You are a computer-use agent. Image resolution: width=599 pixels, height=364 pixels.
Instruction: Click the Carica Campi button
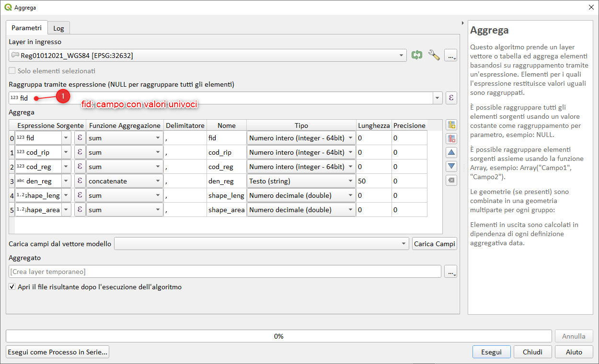coord(434,244)
